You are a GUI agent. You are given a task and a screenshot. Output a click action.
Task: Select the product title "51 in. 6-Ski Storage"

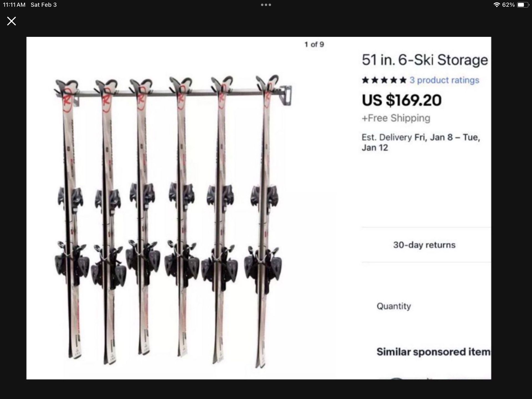[424, 60]
